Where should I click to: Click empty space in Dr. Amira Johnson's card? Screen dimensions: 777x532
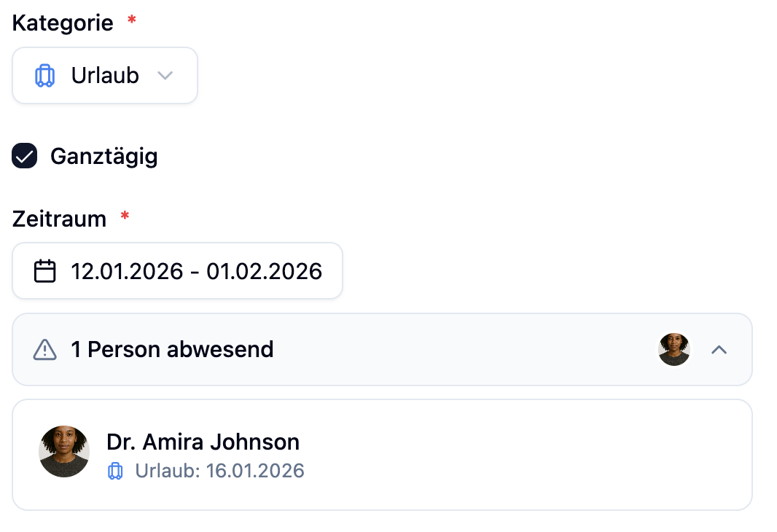(x=525, y=455)
